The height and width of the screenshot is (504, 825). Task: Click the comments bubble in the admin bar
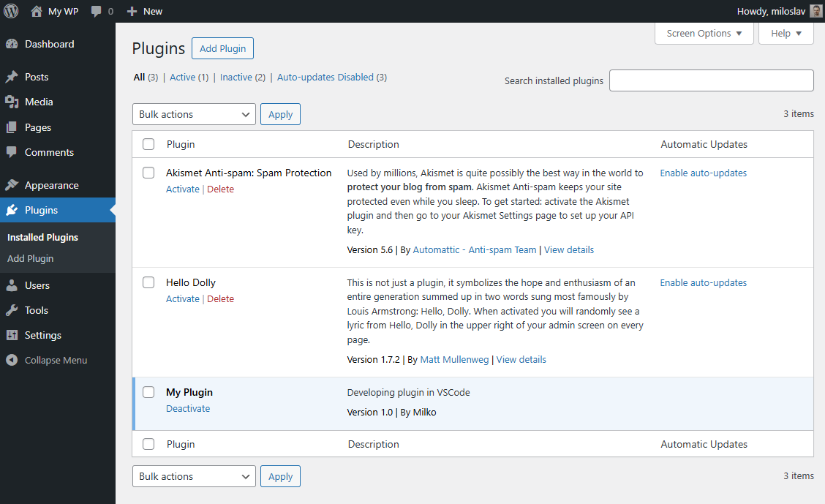pos(97,11)
